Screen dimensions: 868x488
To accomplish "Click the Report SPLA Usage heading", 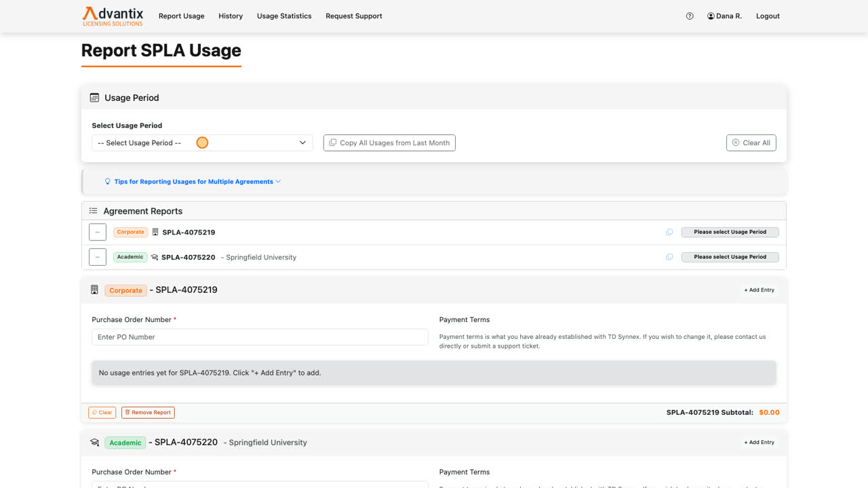I will click(x=161, y=51).
